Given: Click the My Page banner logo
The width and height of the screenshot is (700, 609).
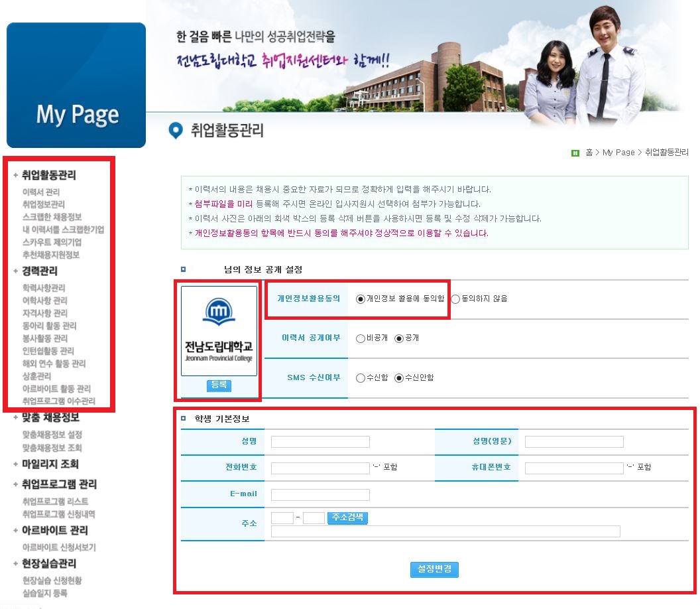Looking at the screenshot, I should pos(76,86).
